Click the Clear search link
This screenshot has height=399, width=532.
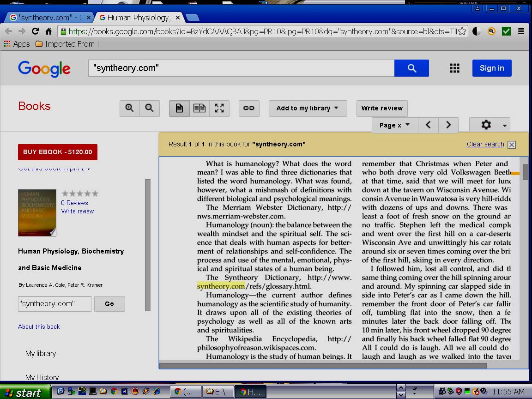485,144
